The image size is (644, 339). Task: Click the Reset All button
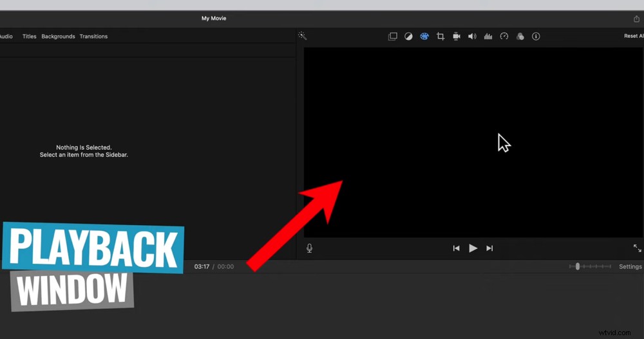pyautogui.click(x=634, y=36)
